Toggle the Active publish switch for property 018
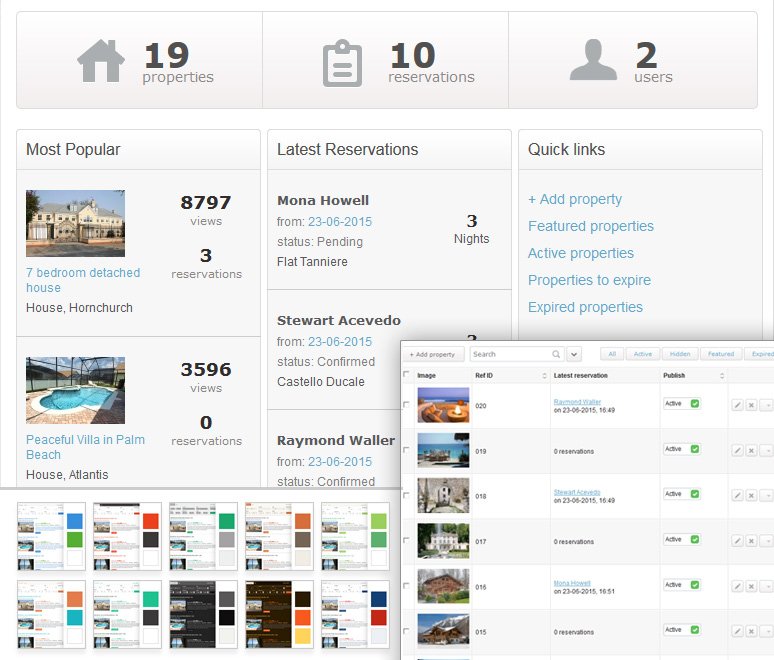This screenshot has height=660, width=774. click(x=682, y=494)
